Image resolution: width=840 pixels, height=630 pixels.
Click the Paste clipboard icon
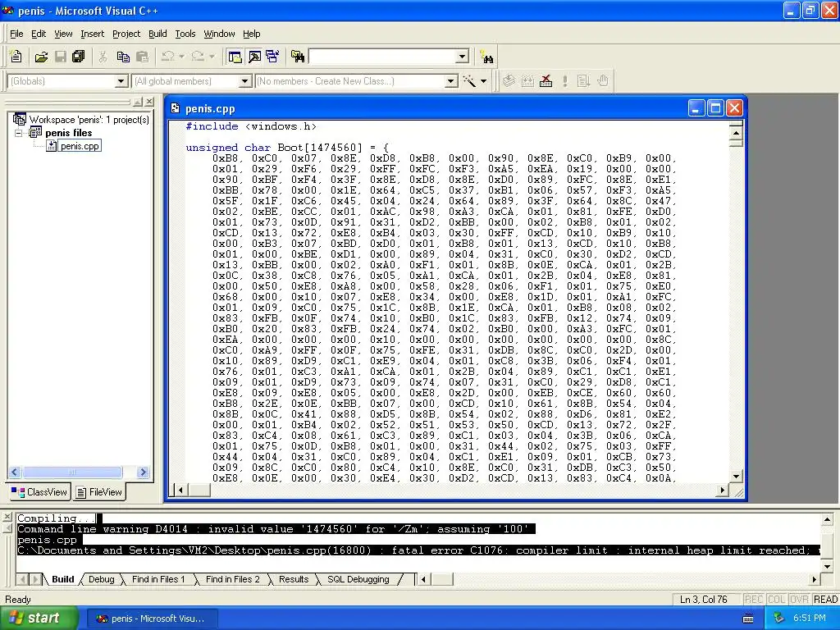click(142, 57)
